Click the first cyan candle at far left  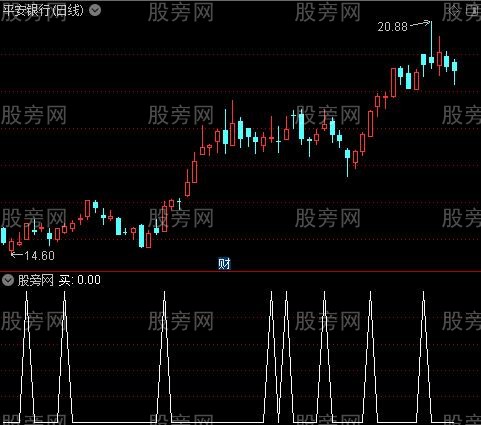[x=4, y=236]
